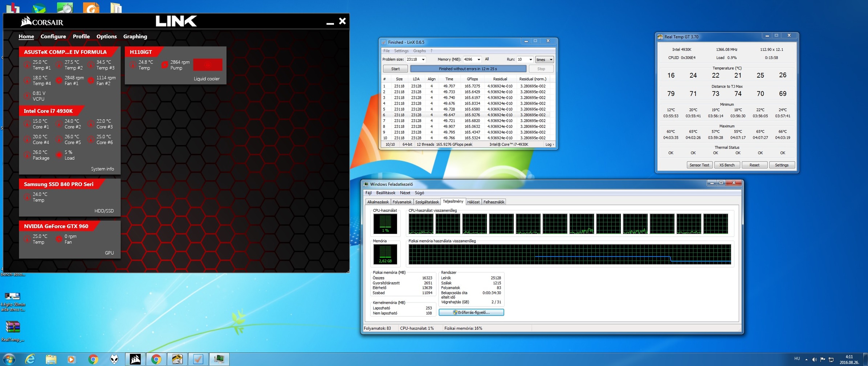The width and height of the screenshot is (868, 366).
Task: Click the volume speaker icon in system tray
Action: (814, 359)
